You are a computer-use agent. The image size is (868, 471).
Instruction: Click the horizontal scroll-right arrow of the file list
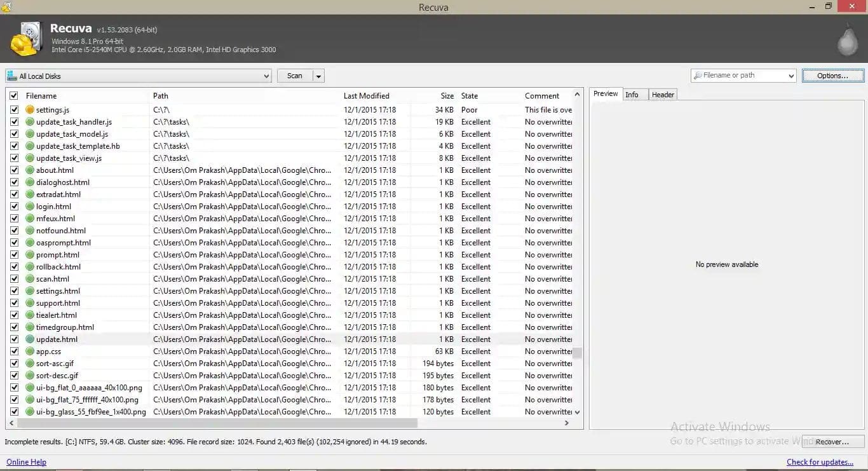567,423
